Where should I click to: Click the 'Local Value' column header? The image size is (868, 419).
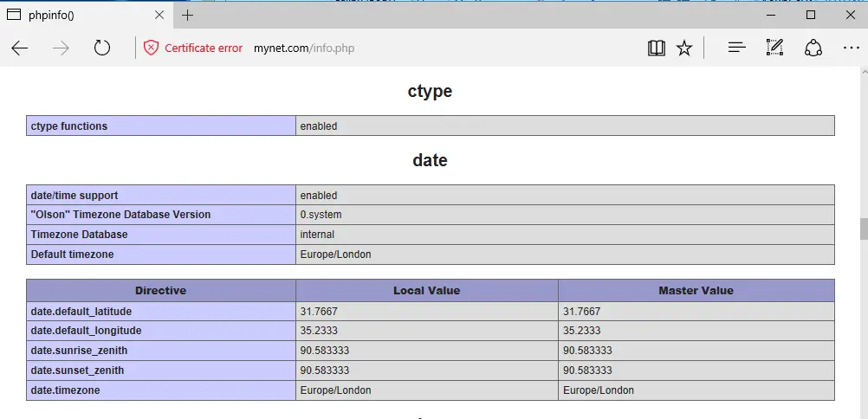(x=427, y=291)
